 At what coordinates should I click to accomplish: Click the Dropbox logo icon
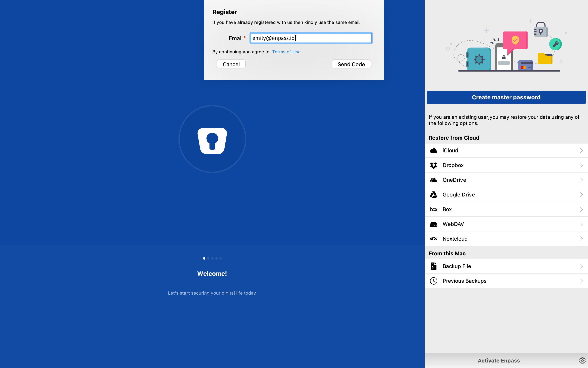[x=433, y=165]
